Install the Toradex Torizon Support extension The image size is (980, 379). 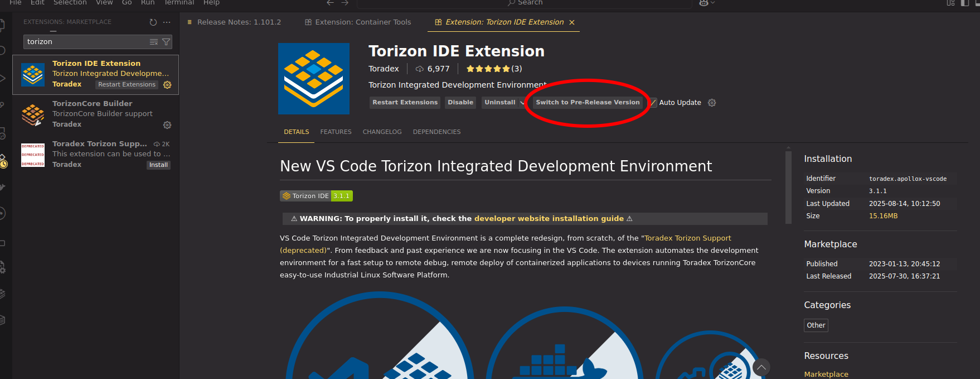(x=158, y=165)
